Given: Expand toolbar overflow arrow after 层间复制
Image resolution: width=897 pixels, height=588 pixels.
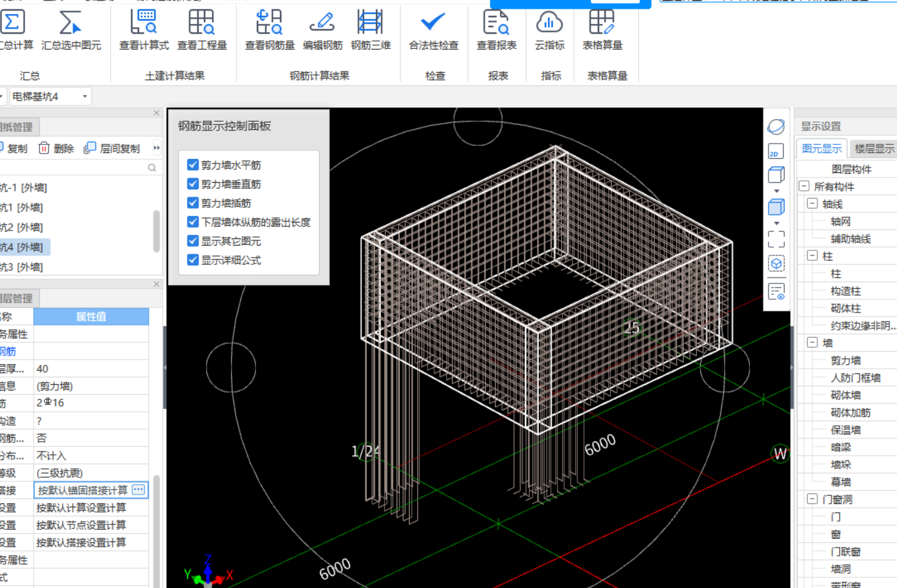Looking at the screenshot, I should [156, 148].
